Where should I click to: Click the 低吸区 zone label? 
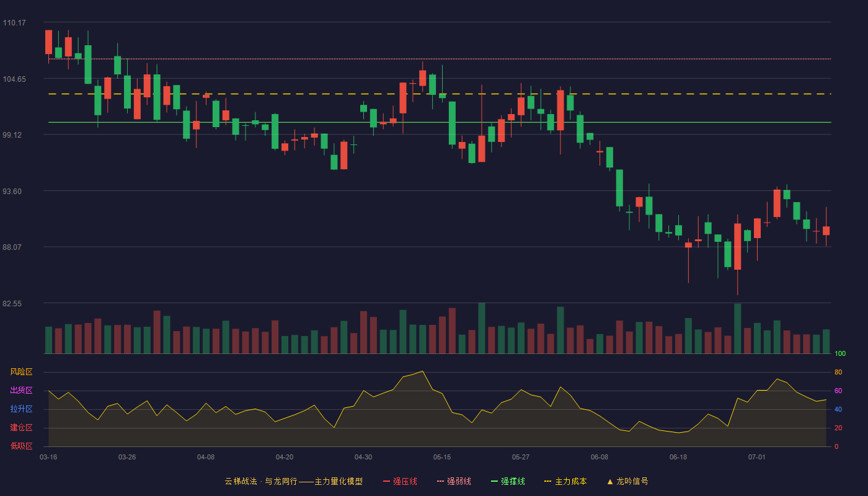pyautogui.click(x=21, y=446)
